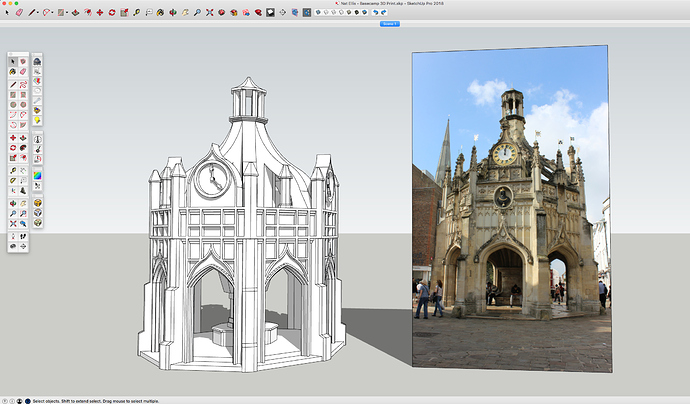Toggle the credits indicator in status bar

(x=12, y=399)
